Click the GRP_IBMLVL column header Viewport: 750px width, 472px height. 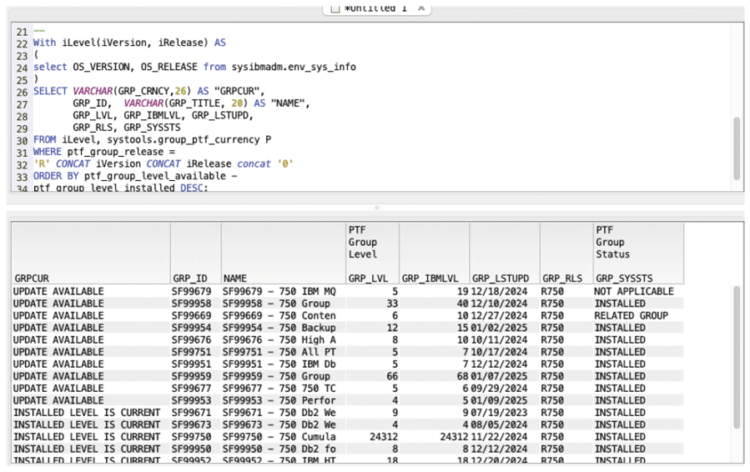[x=434, y=276]
